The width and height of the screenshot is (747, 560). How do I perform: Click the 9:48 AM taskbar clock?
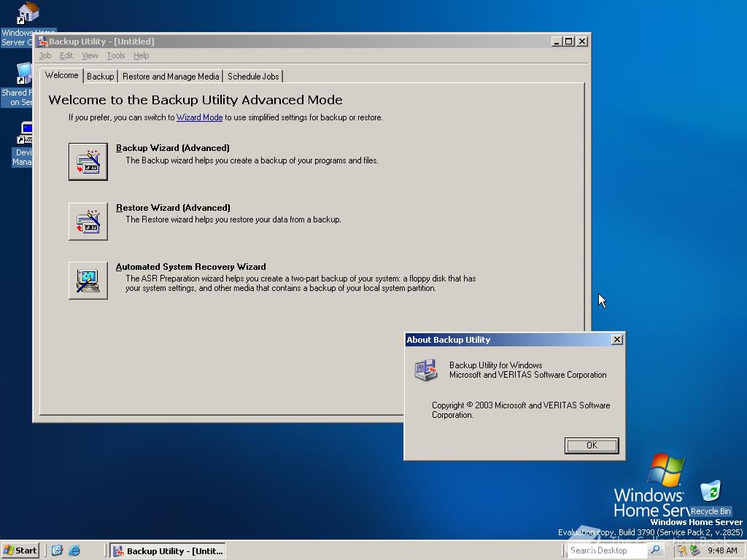[x=722, y=551]
